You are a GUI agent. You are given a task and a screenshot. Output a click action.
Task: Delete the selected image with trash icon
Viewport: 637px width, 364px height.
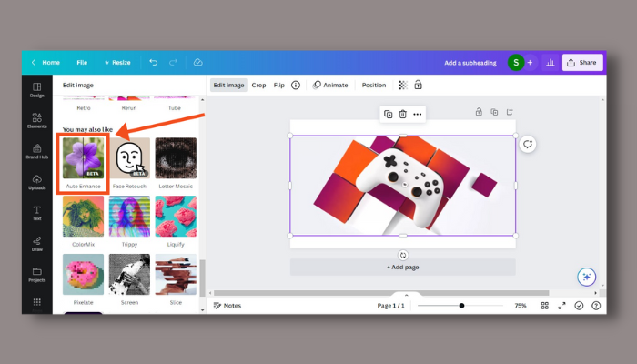tap(402, 114)
